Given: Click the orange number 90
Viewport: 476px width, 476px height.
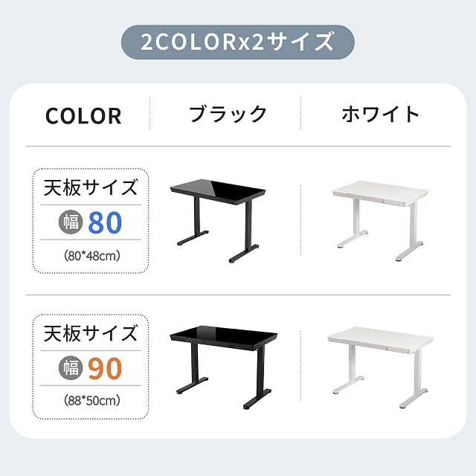Looking at the screenshot, I should click(x=105, y=369).
